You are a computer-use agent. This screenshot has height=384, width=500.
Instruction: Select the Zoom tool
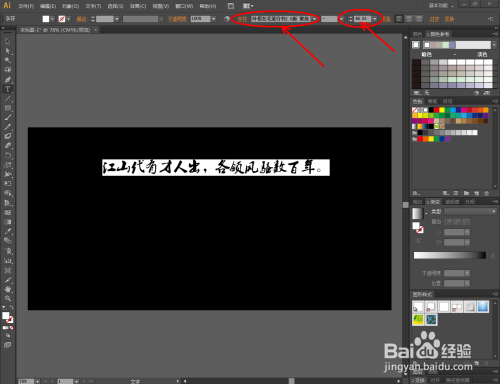click(8, 299)
